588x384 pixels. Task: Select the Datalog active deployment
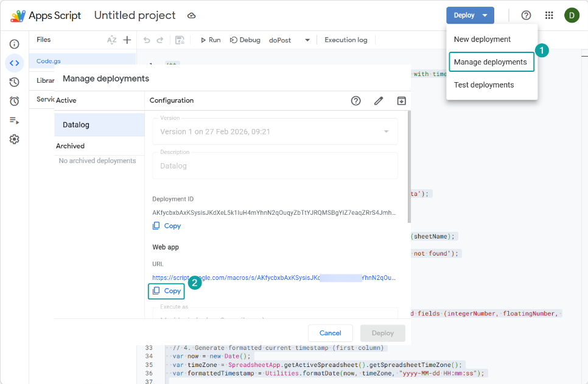tap(99, 125)
